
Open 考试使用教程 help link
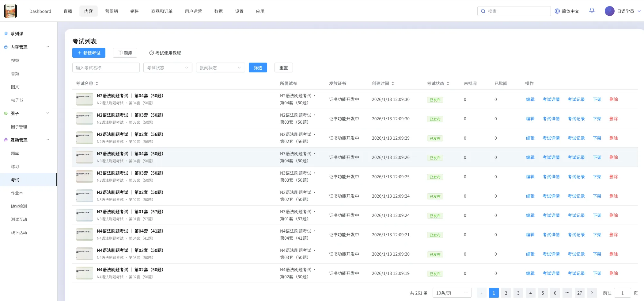(x=165, y=53)
